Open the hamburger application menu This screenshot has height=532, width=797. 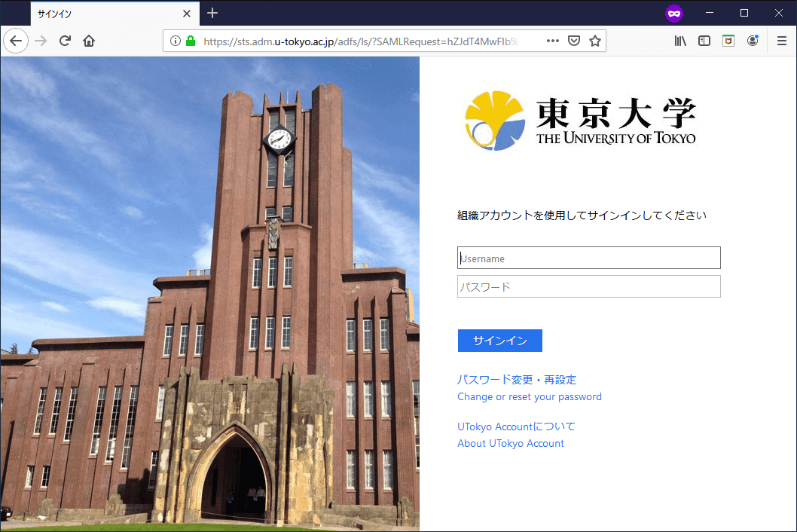pyautogui.click(x=781, y=41)
